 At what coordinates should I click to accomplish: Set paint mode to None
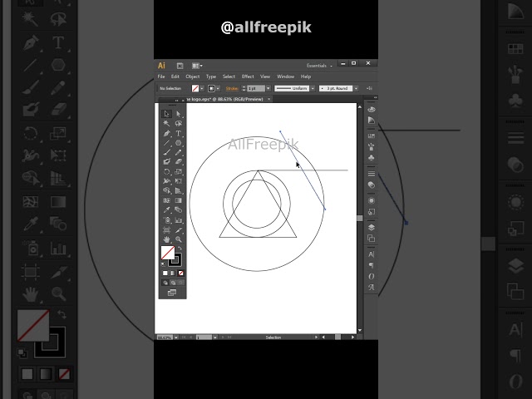point(181,273)
